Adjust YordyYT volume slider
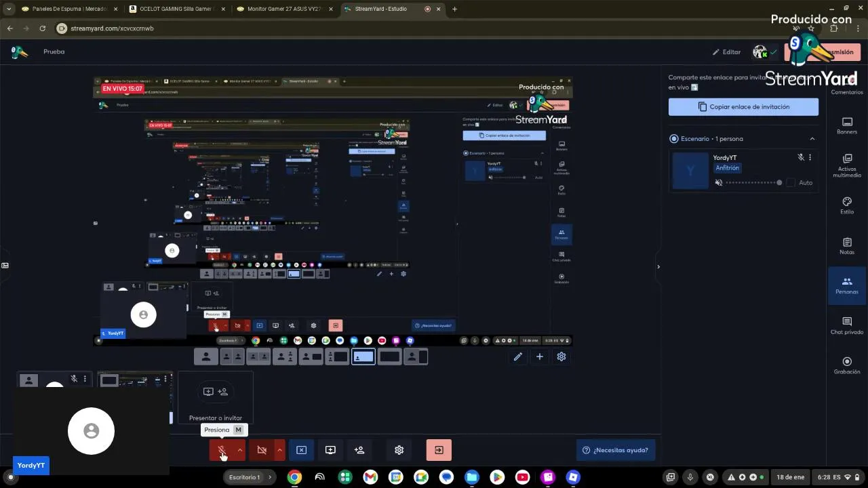The height and width of the screenshot is (488, 868). [754, 183]
